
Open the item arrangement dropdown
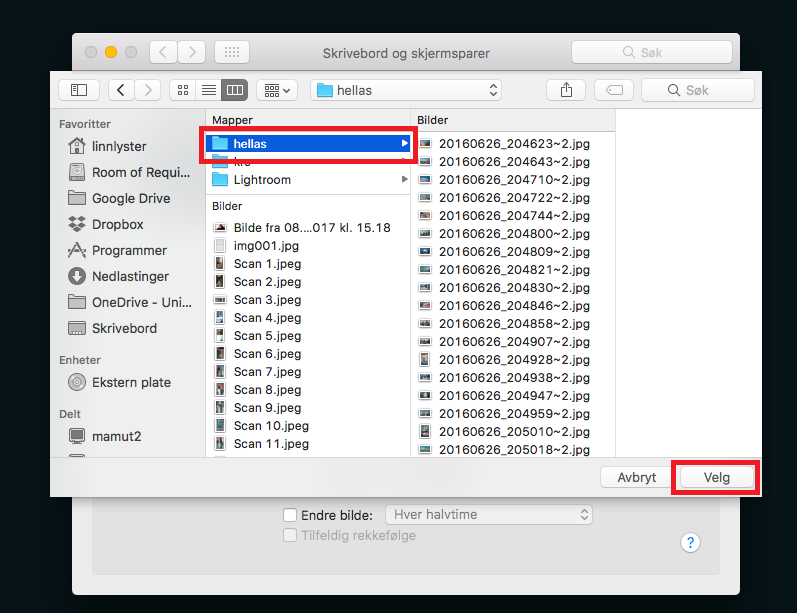(276, 90)
